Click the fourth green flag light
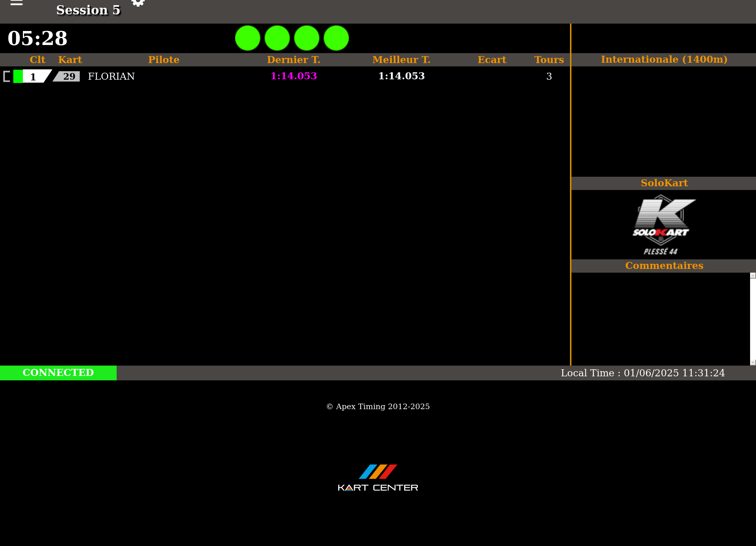The width and height of the screenshot is (756, 546). [336, 38]
